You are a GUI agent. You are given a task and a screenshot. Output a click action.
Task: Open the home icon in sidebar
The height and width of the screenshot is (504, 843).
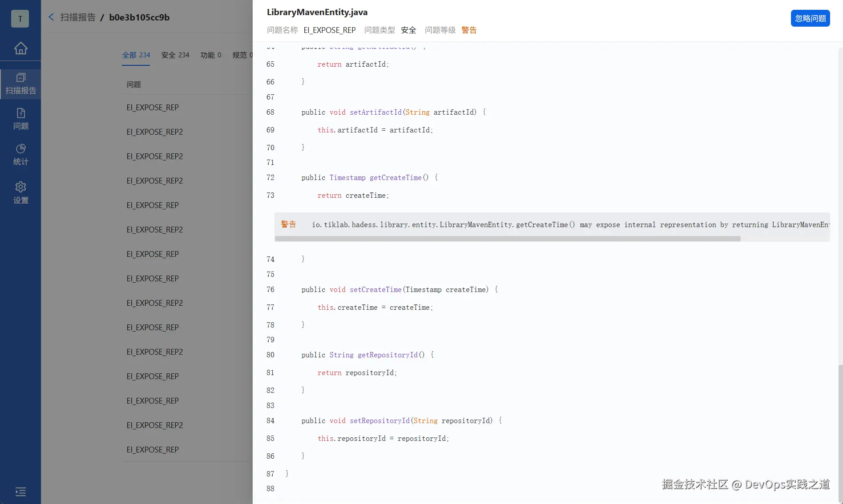(20, 48)
